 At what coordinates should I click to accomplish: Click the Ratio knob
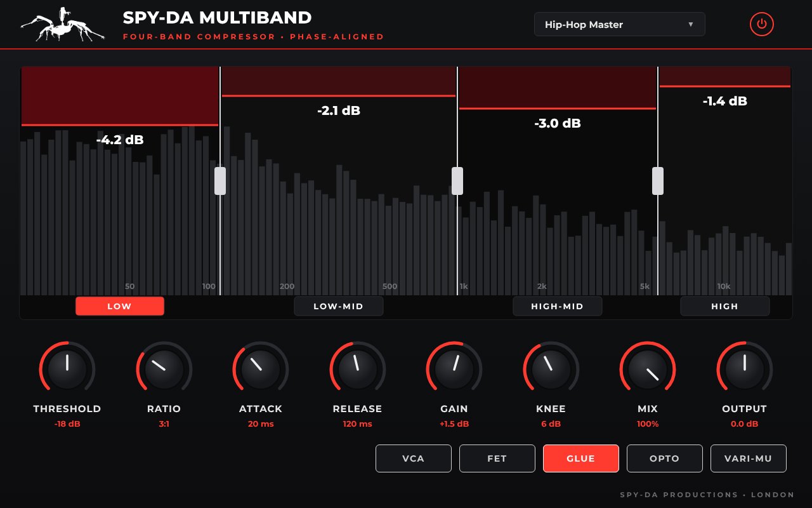[164, 369]
